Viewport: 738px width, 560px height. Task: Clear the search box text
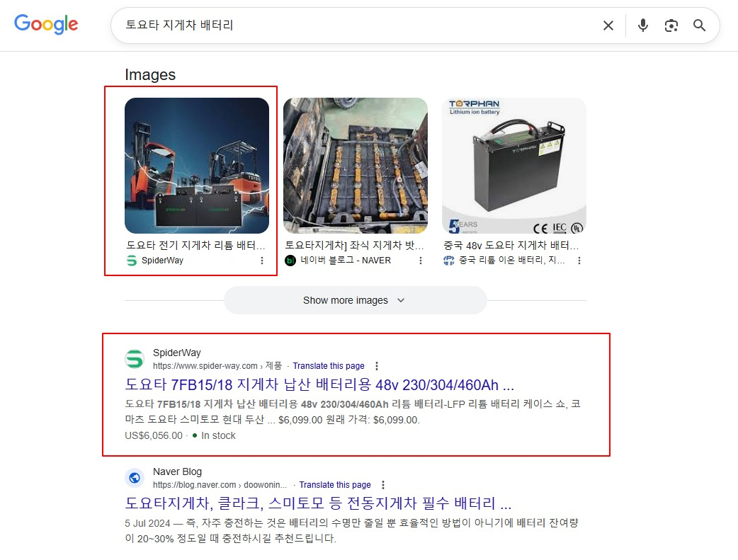[x=608, y=25]
